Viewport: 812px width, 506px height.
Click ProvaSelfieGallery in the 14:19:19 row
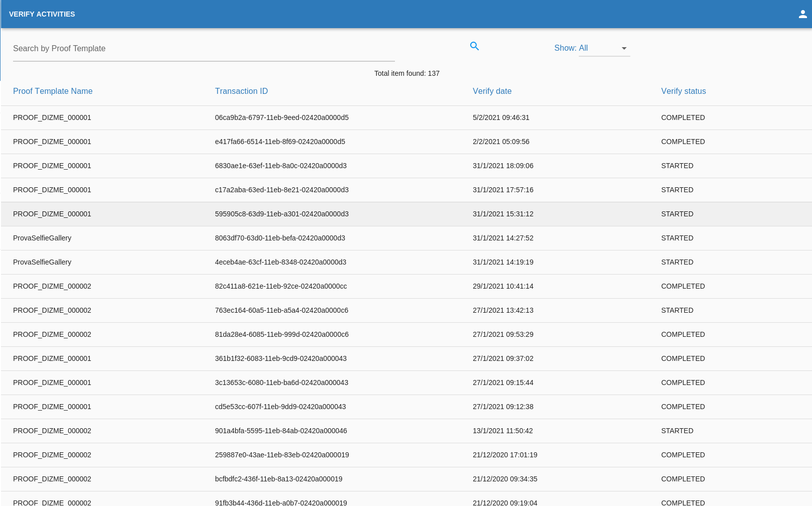(x=42, y=262)
